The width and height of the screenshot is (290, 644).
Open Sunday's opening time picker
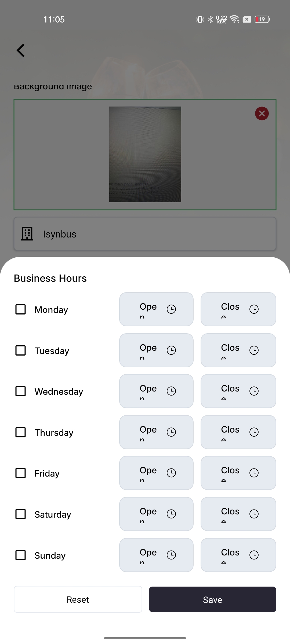tap(156, 555)
